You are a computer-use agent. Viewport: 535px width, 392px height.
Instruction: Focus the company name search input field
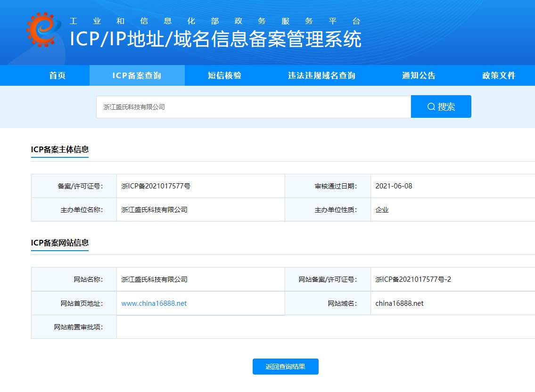(254, 107)
